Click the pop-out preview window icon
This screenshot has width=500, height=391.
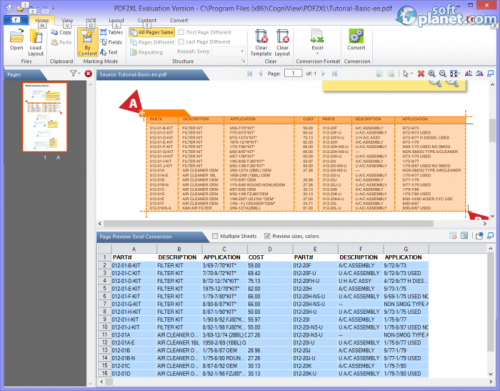[x=479, y=236]
